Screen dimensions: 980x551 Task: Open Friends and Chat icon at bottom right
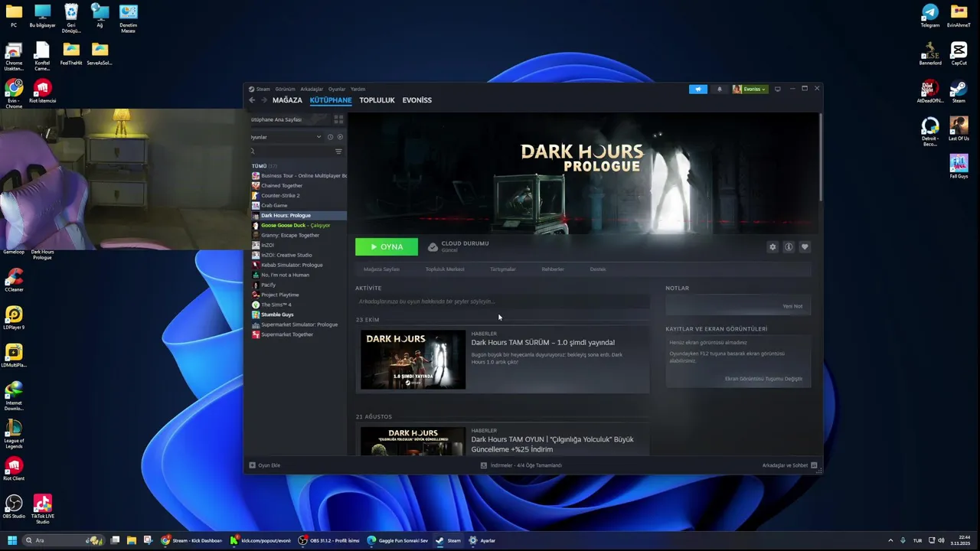pos(814,465)
